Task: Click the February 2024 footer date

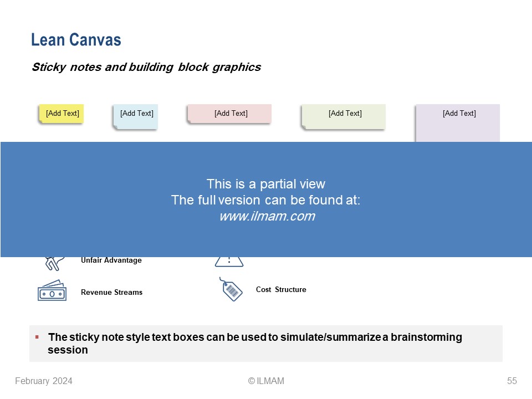Action: click(x=43, y=381)
